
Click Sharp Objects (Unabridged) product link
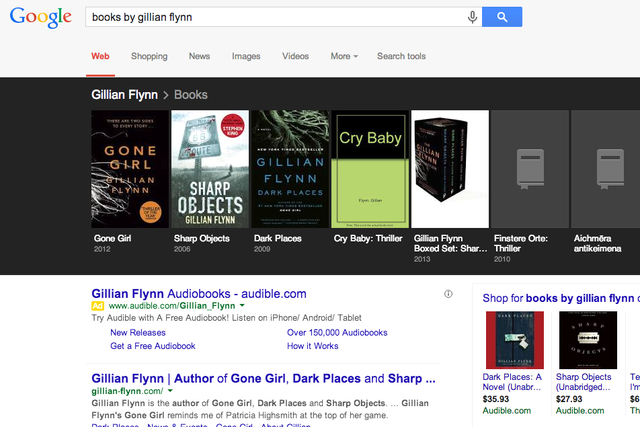pos(584,382)
